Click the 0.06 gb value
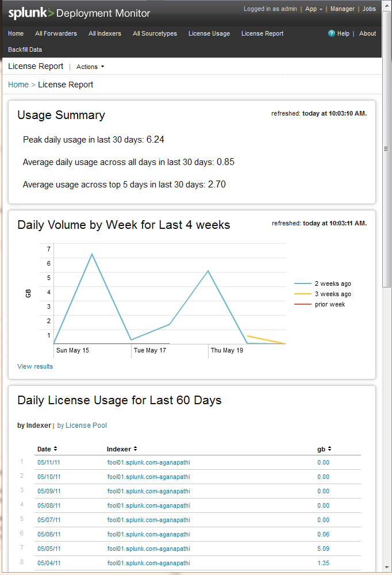The width and height of the screenshot is (392, 575). click(324, 534)
